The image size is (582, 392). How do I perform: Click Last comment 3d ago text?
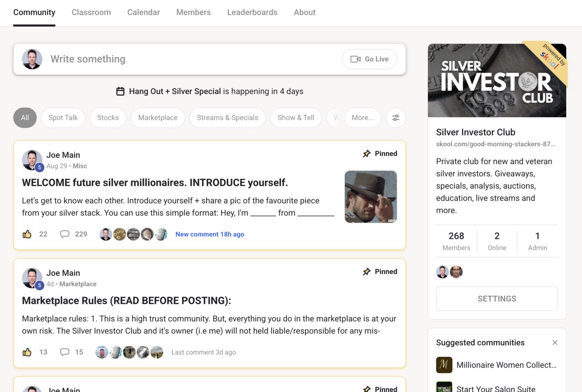coord(204,352)
